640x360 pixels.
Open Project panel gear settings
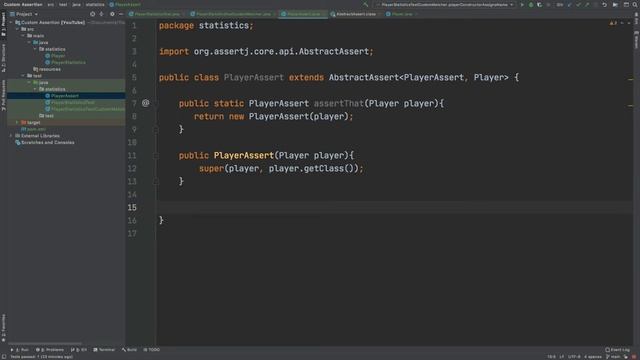pyautogui.click(x=112, y=14)
